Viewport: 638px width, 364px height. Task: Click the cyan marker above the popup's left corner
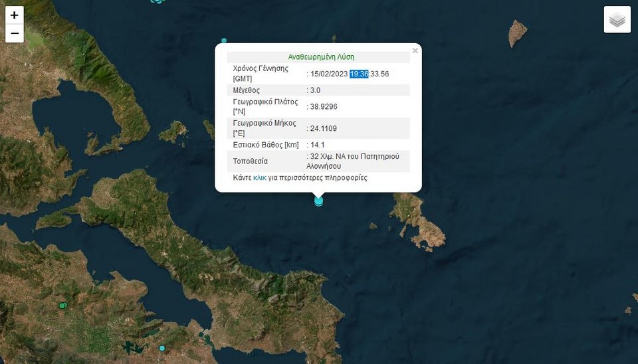(x=224, y=41)
